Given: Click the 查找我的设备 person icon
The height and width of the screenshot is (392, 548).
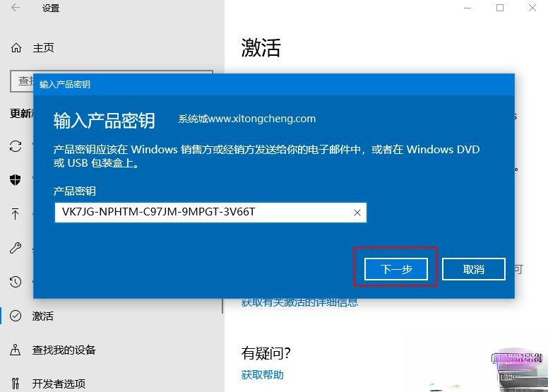Looking at the screenshot, I should 16,350.
